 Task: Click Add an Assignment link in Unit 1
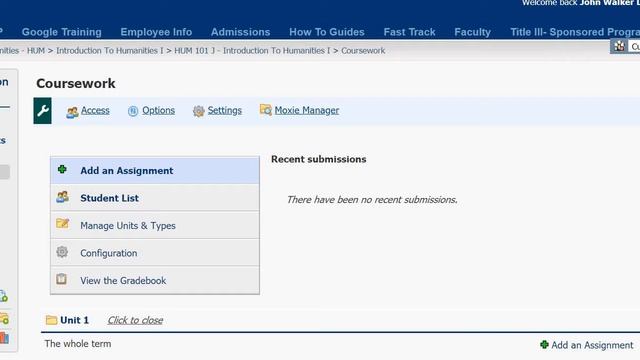pyautogui.click(x=592, y=345)
